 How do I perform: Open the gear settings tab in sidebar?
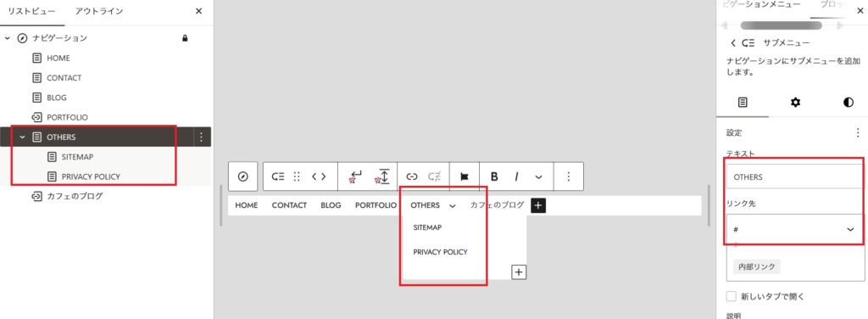tap(795, 103)
